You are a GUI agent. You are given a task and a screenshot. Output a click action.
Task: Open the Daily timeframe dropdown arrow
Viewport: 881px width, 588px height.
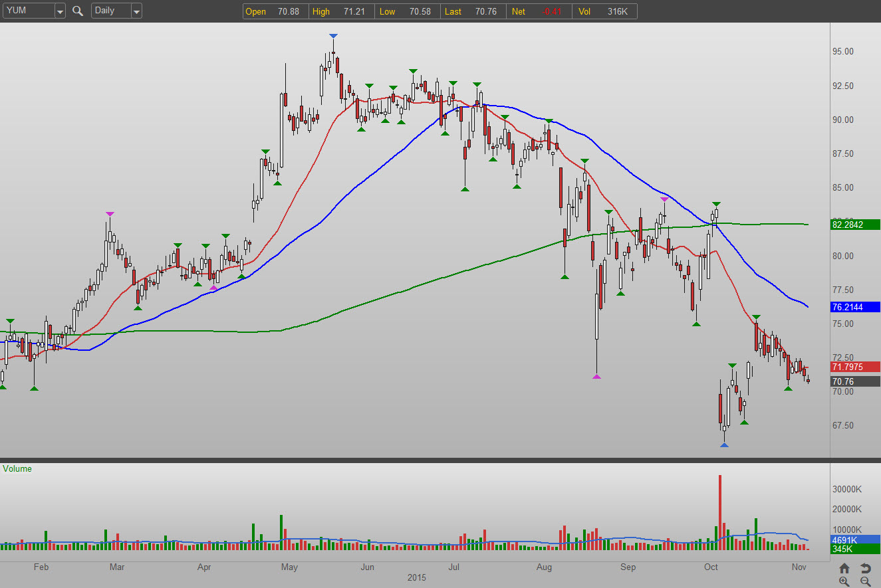point(136,11)
